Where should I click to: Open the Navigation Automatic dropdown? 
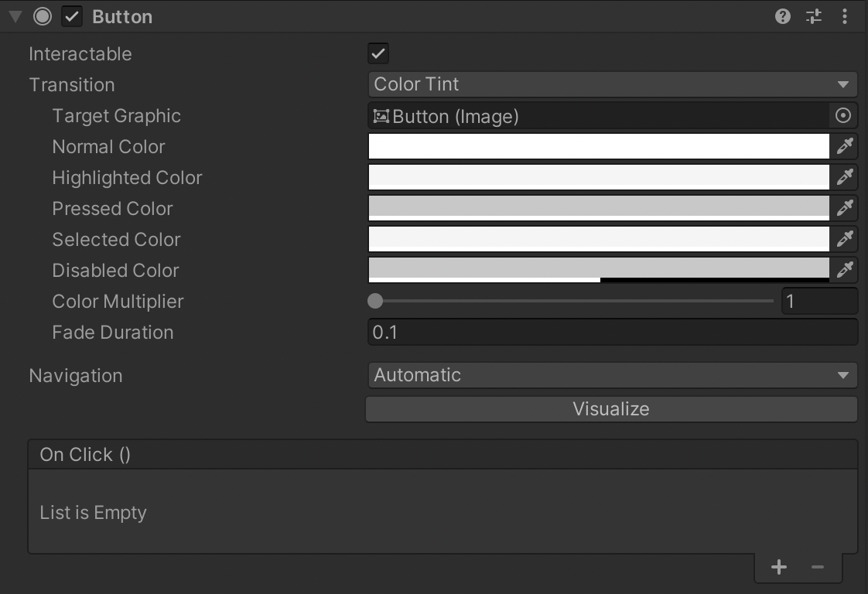[613, 375]
